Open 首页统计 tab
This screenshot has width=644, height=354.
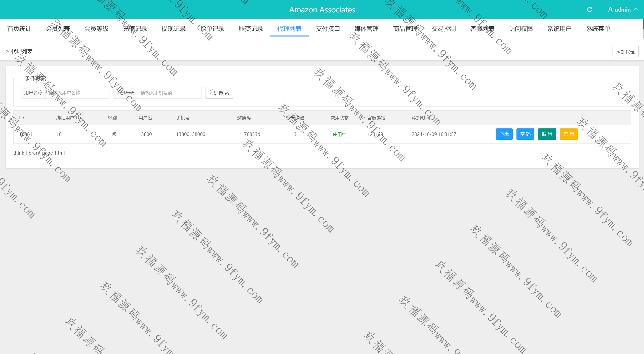click(19, 29)
